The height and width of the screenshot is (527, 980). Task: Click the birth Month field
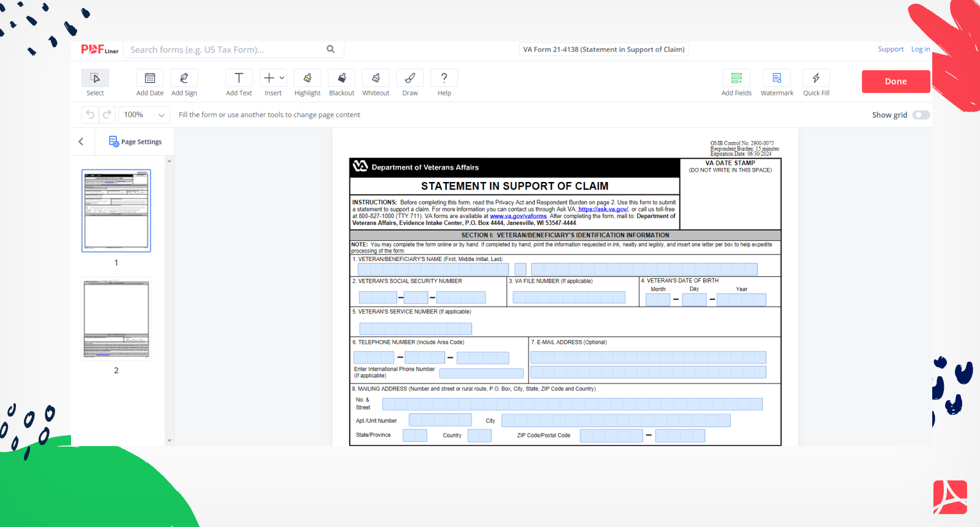click(658, 300)
